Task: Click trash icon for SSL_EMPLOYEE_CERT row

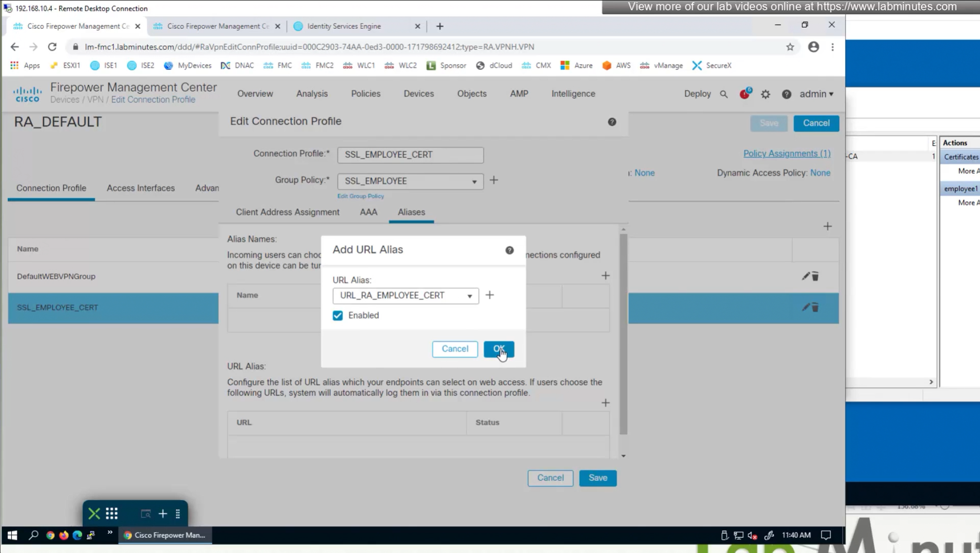Action: point(815,307)
